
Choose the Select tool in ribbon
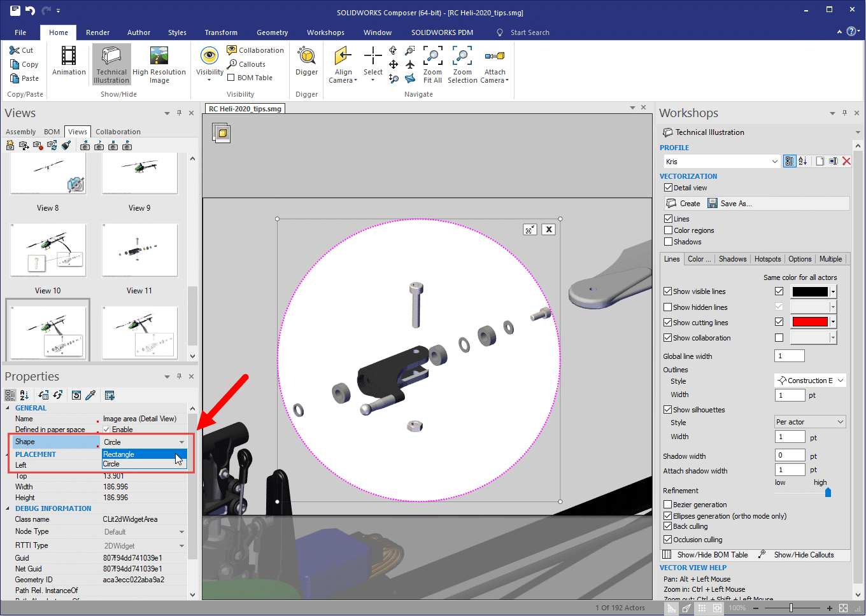373,64
